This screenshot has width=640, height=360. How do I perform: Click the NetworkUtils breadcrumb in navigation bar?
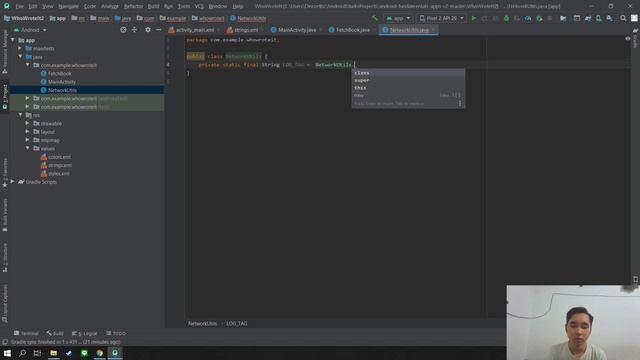pos(248,18)
